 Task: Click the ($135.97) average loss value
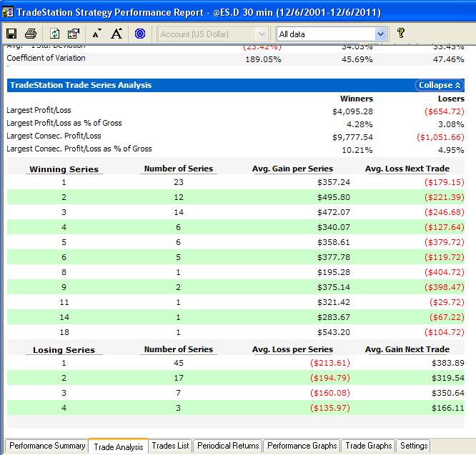[330, 408]
